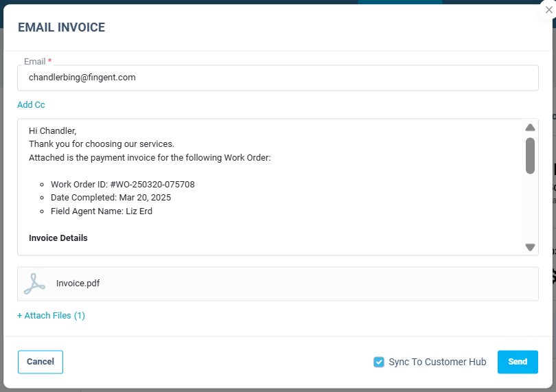The width and height of the screenshot is (556, 392).
Task: Click the EMAIL INVOICE dialog title
Action: coord(61,27)
